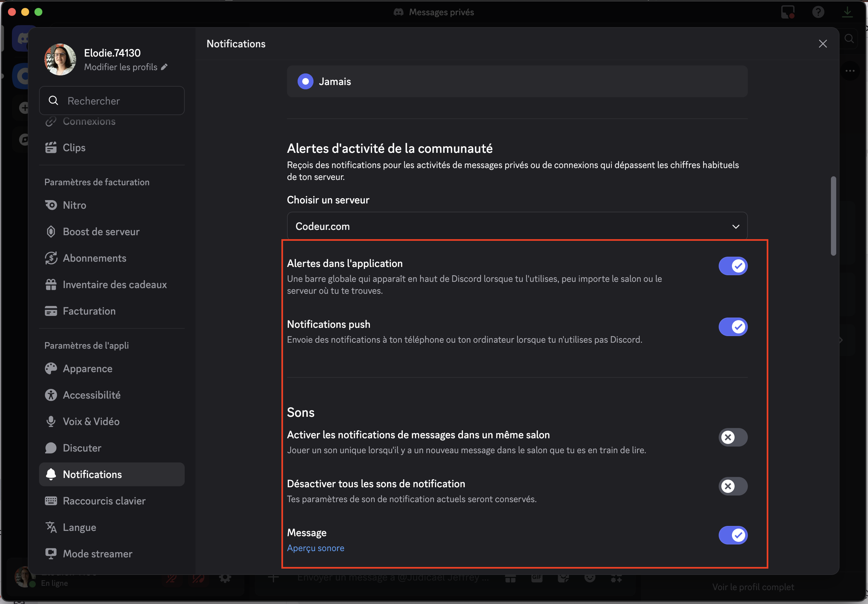Open Accessibilité settings
The image size is (868, 604).
tap(91, 395)
